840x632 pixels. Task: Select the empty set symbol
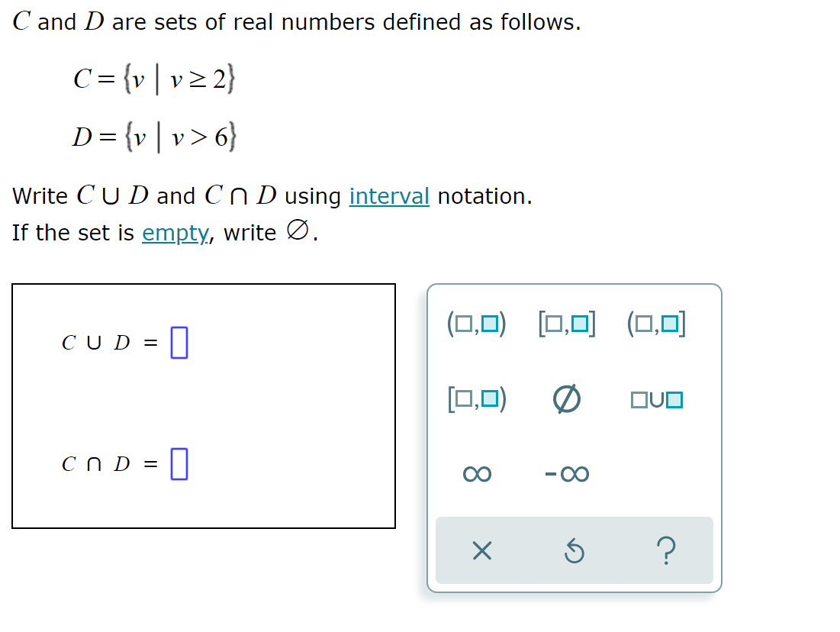(568, 398)
